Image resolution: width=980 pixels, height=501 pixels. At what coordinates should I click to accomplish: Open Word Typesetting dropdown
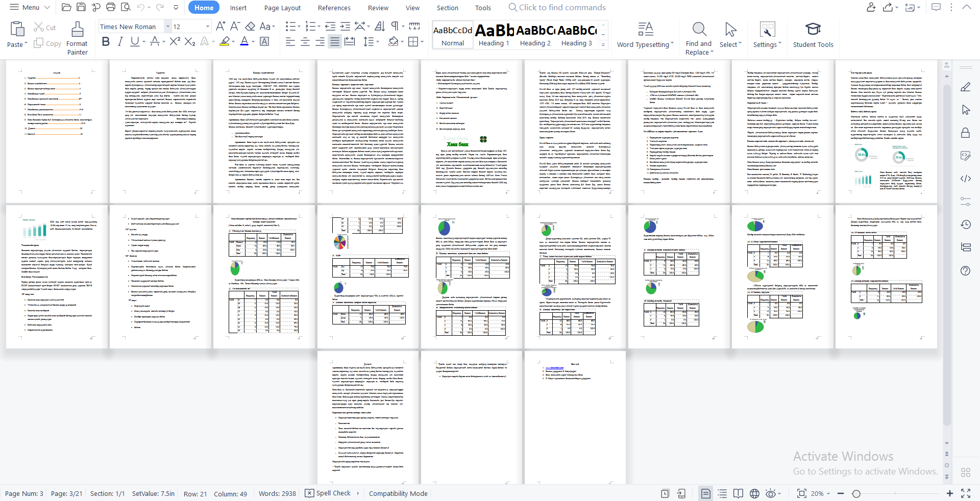[645, 35]
